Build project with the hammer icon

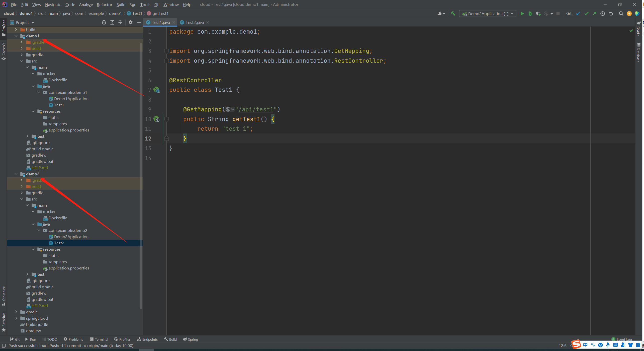click(453, 14)
